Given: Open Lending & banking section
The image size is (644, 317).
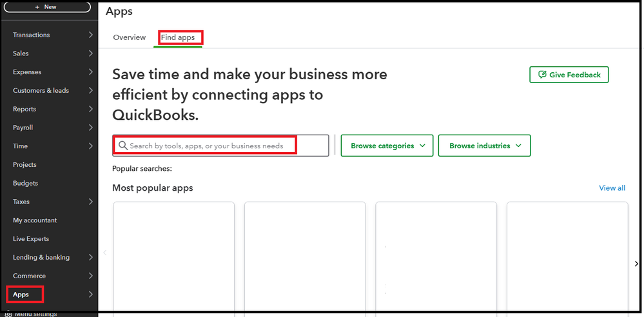Looking at the screenshot, I should (41, 258).
